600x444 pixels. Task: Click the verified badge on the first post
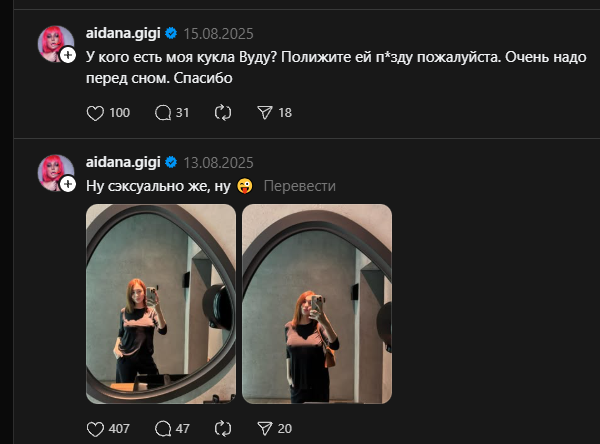(x=171, y=34)
